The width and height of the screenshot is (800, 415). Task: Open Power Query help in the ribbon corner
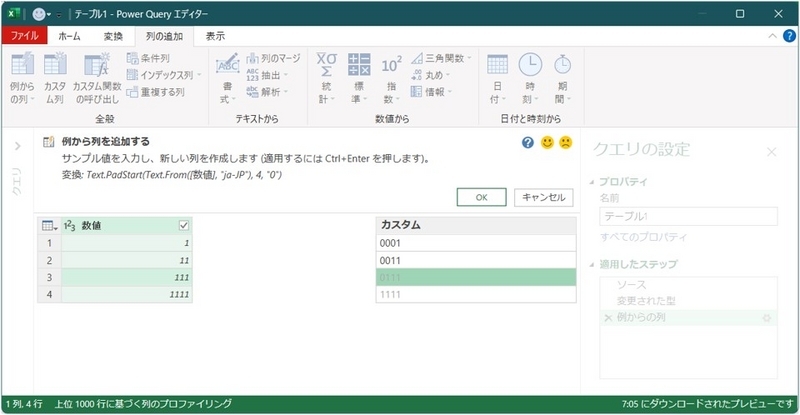(789, 36)
